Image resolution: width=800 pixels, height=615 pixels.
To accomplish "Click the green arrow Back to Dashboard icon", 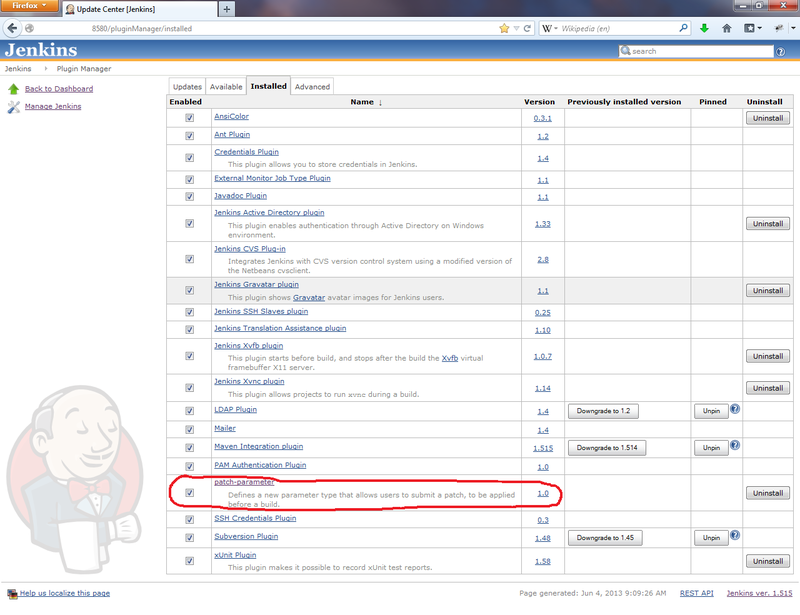I will pos(14,89).
